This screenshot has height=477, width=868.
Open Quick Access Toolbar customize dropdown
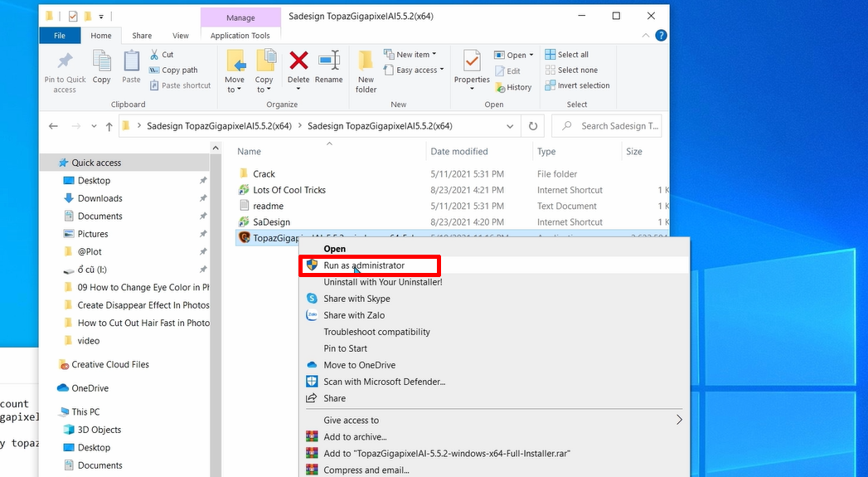(x=101, y=17)
